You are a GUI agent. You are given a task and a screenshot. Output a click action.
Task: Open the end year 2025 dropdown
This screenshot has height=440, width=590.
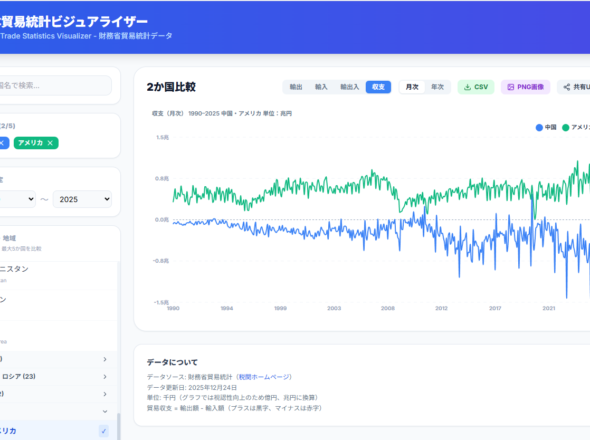pyautogui.click(x=83, y=199)
